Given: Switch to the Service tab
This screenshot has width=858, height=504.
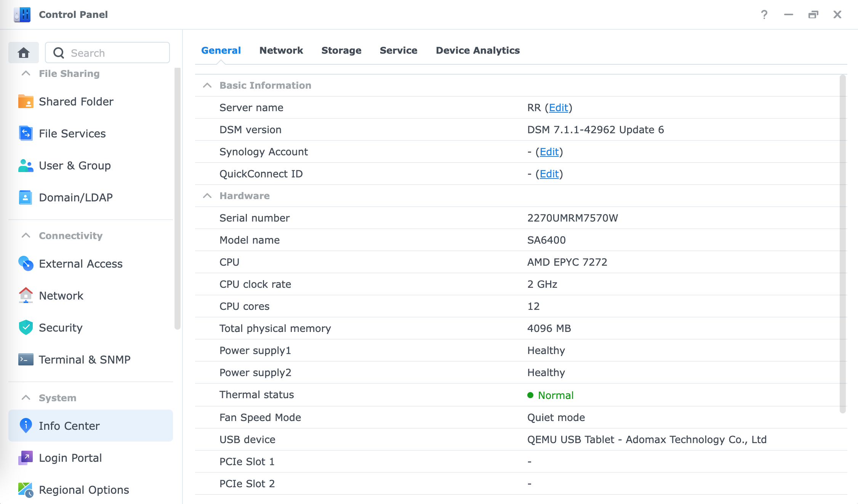Looking at the screenshot, I should pyautogui.click(x=399, y=50).
